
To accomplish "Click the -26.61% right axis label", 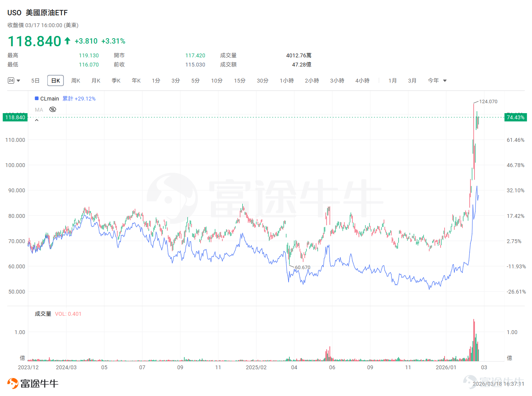I will pos(516,292).
